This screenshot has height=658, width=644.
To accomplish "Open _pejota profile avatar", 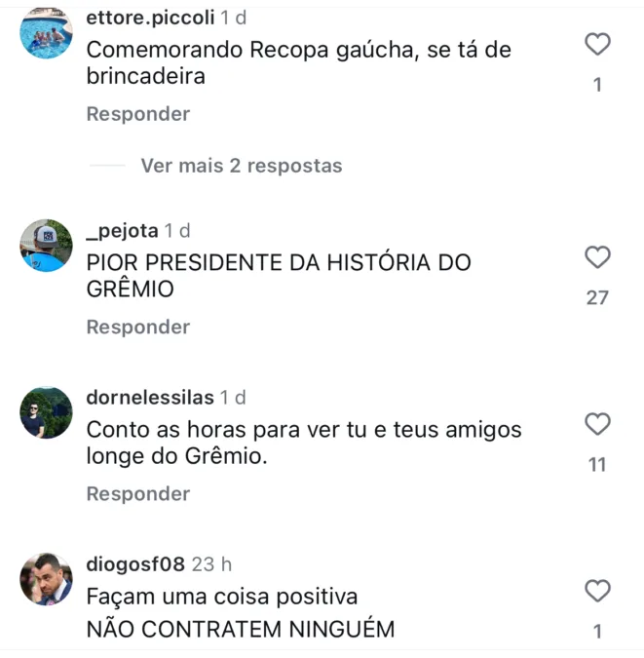I will [46, 246].
